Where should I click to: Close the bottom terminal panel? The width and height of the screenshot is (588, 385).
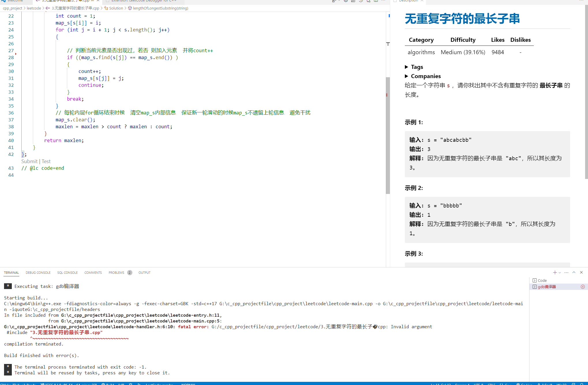pyautogui.click(x=581, y=272)
